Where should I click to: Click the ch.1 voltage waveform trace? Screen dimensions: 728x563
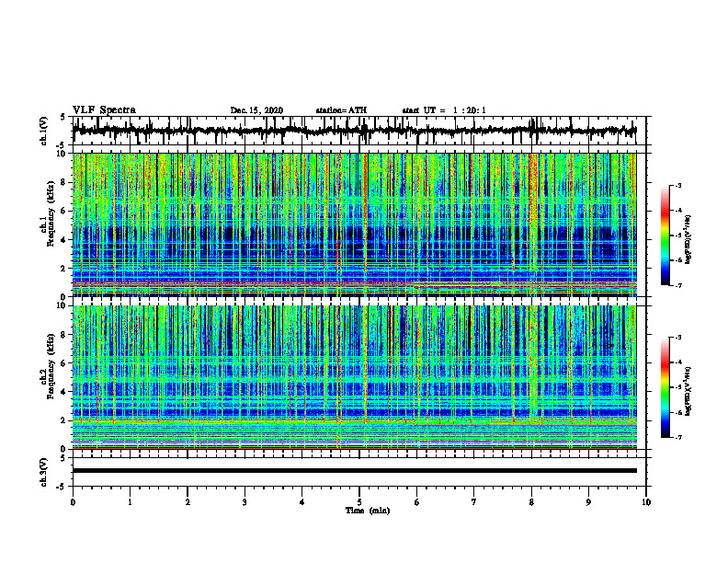coord(355,131)
